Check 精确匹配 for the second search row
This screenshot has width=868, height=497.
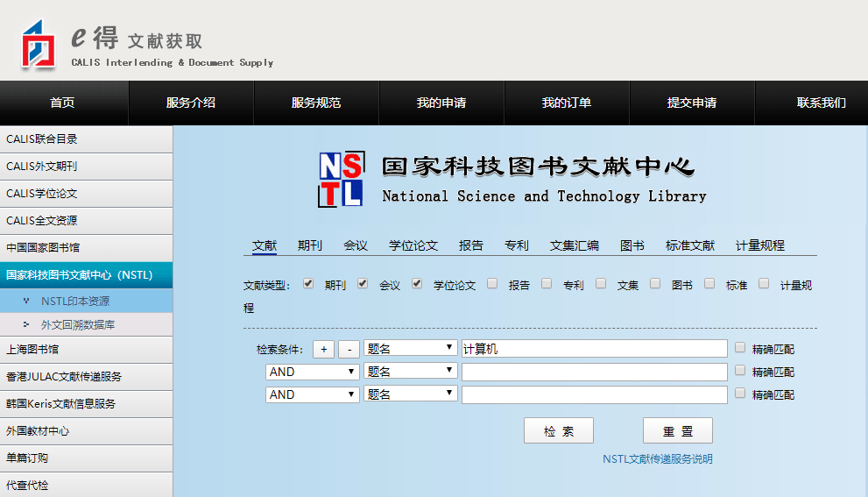coord(740,370)
